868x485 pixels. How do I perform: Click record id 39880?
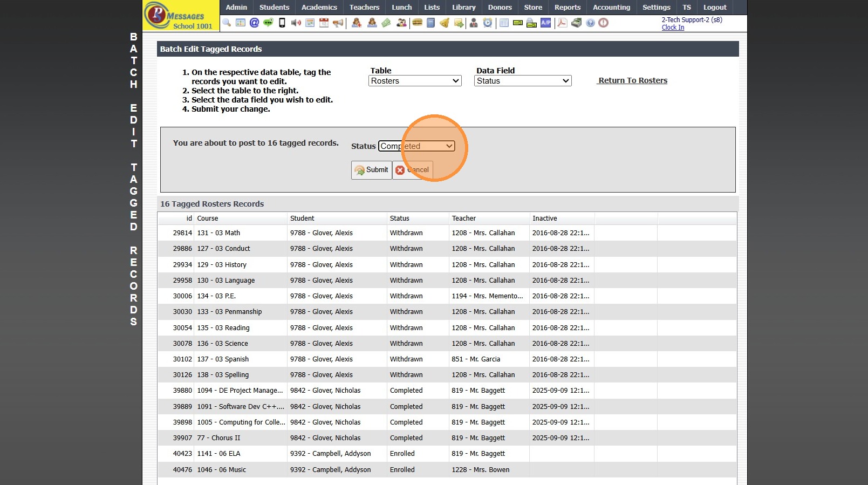click(x=182, y=391)
